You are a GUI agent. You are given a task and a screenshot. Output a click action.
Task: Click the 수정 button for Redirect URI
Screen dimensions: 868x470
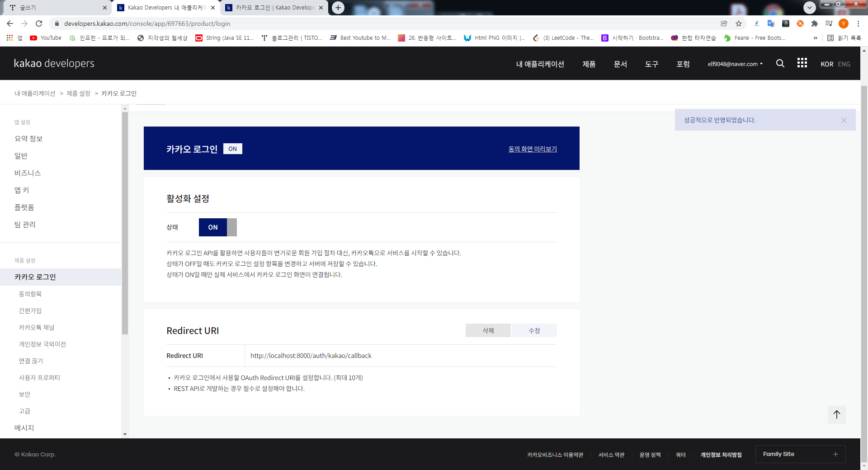534,330
